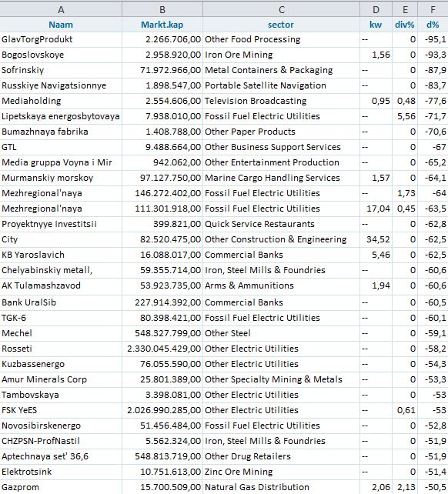Select the Elektrotsink cell
448x494 pixels.
(x=61, y=472)
